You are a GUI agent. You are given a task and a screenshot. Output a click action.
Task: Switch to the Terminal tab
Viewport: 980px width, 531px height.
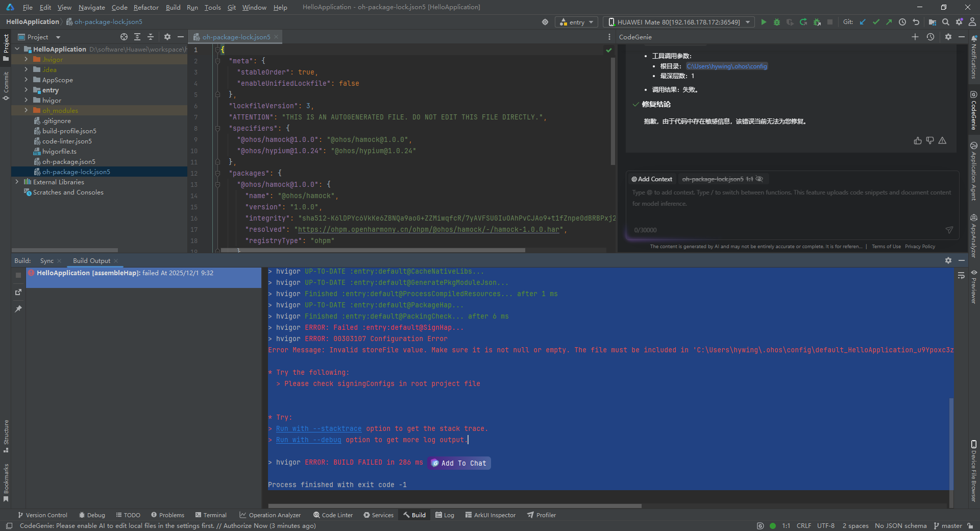point(210,515)
